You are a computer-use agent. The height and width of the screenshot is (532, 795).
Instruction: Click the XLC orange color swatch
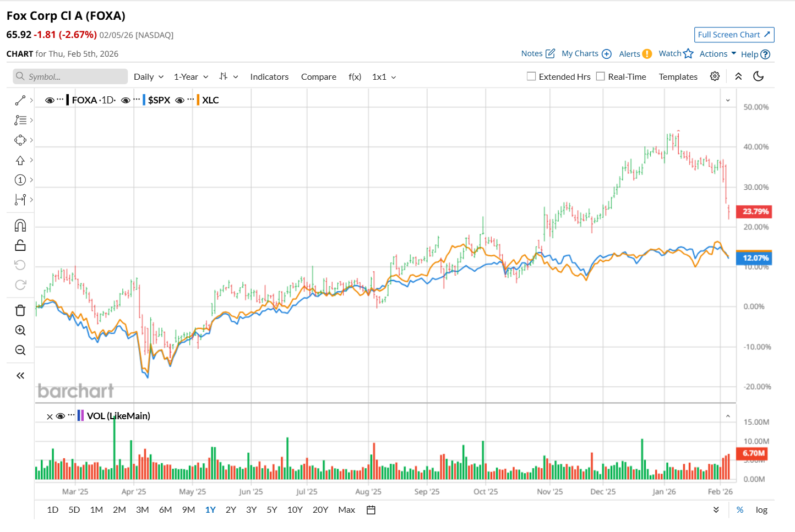[x=198, y=100]
